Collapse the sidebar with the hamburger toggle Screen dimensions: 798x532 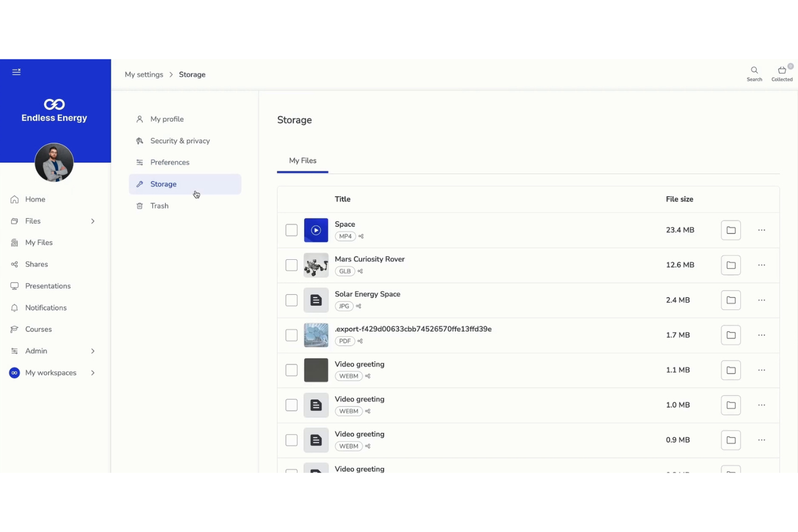pos(16,71)
